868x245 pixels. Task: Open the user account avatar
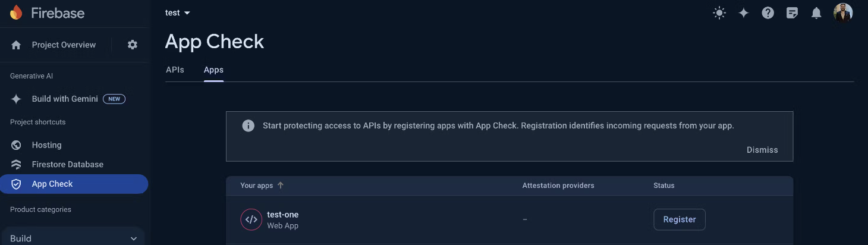click(x=843, y=12)
